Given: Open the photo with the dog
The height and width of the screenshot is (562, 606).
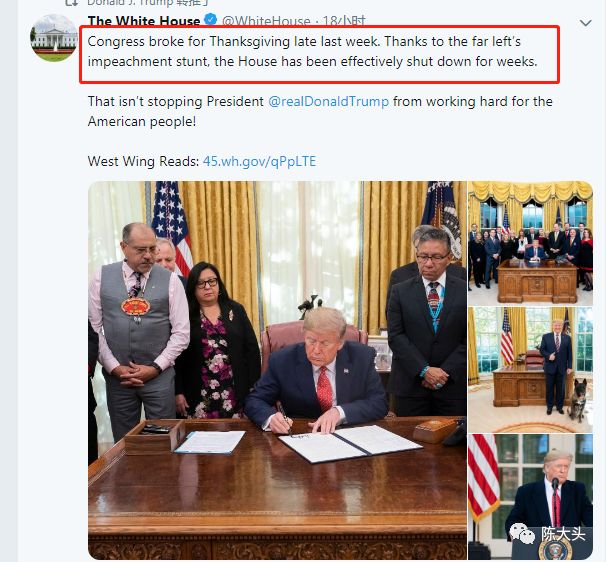Looking at the screenshot, I should tap(530, 370).
